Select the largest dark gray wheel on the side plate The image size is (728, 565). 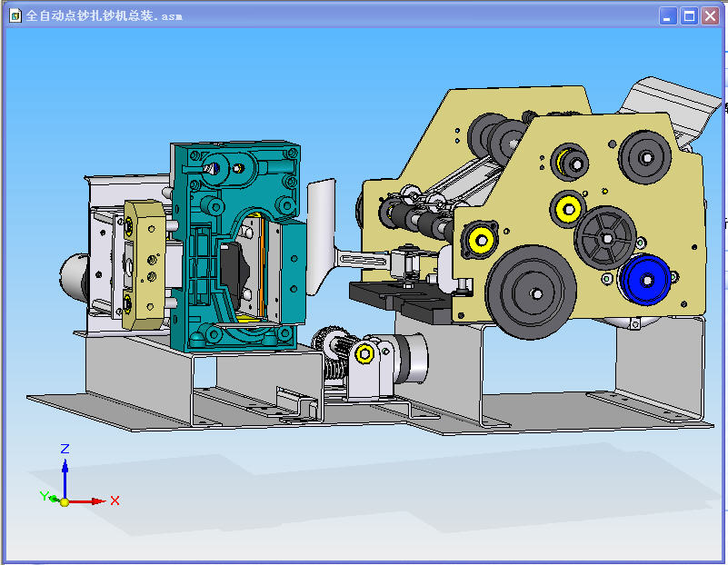coord(531,292)
